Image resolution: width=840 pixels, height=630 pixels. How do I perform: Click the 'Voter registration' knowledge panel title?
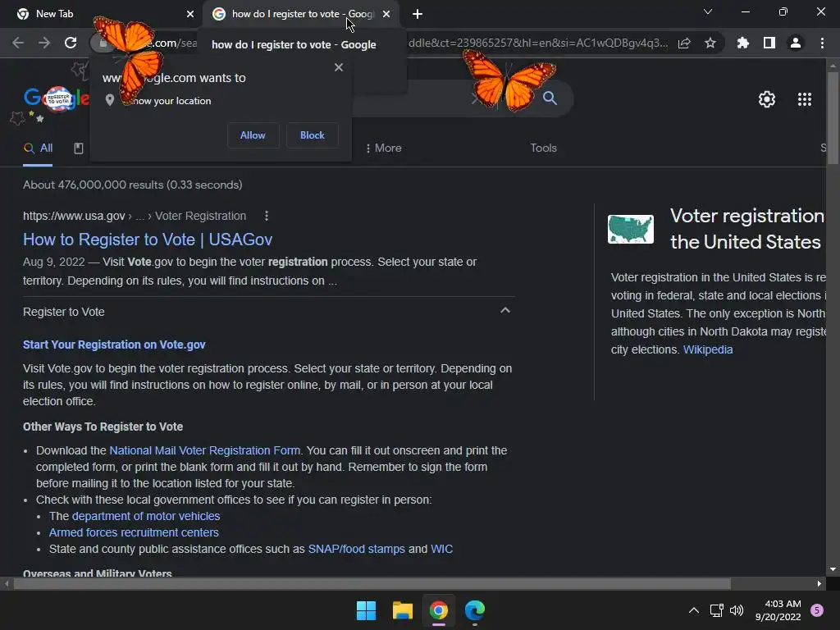coord(746,229)
